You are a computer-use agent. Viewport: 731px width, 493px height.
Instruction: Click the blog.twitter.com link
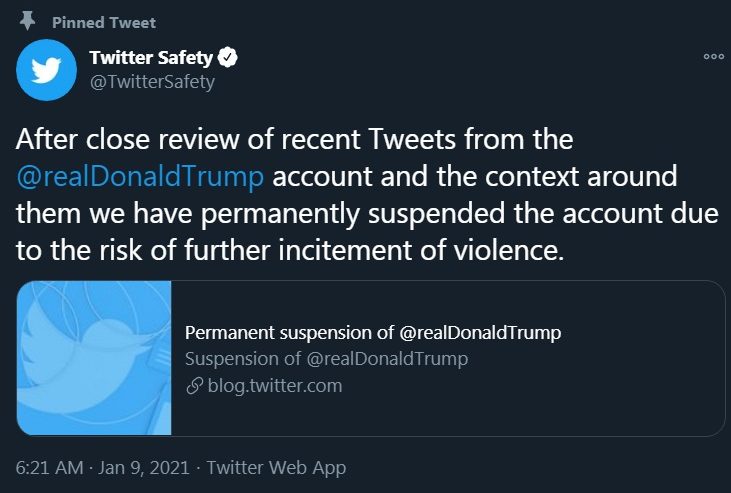tap(275, 386)
